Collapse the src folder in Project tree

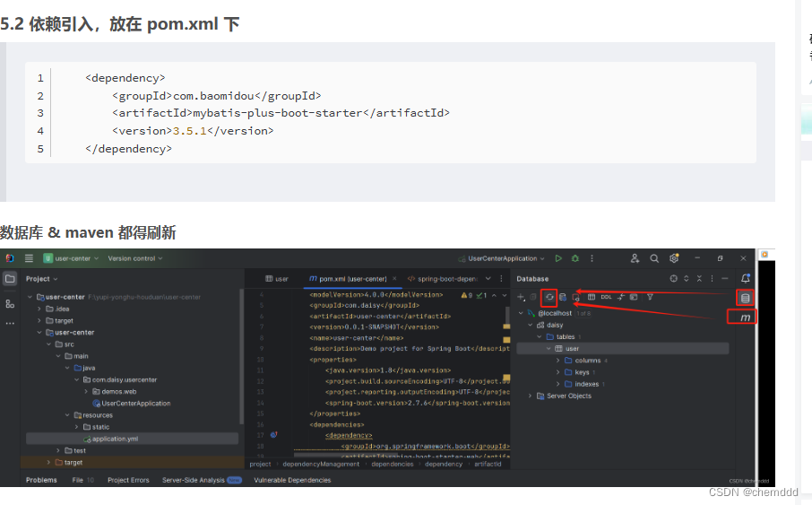[48, 344]
